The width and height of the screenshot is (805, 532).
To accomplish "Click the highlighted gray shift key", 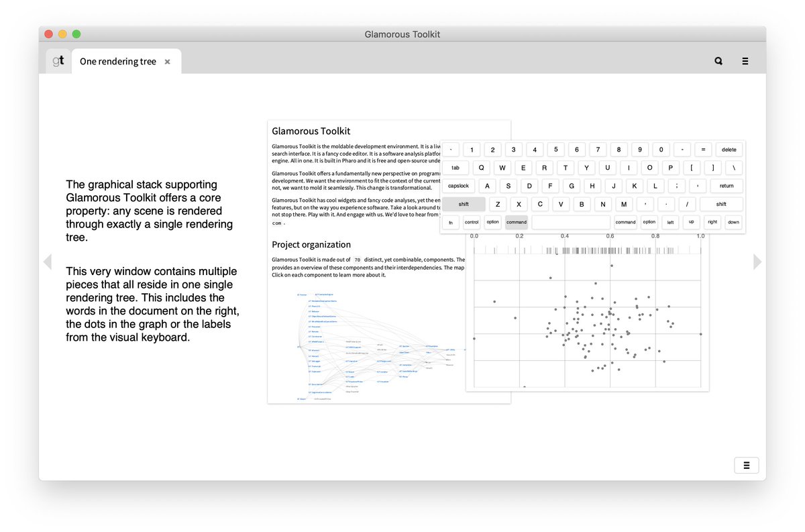I will click(x=464, y=204).
